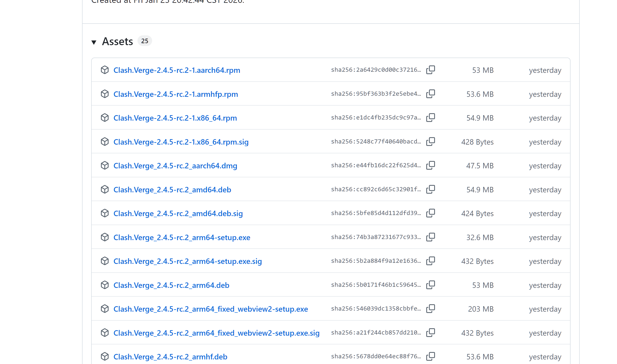This screenshot has width=617, height=364.
Task: Click package icon beside armhfp.rpm
Action: pos(105,94)
